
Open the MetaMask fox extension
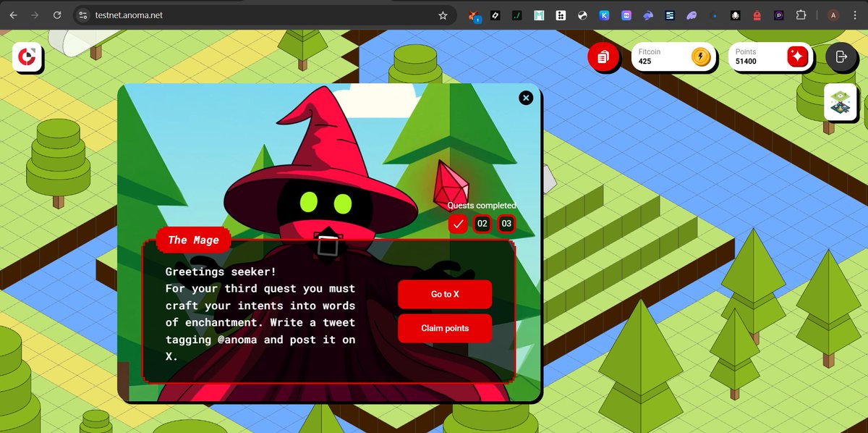(474, 15)
